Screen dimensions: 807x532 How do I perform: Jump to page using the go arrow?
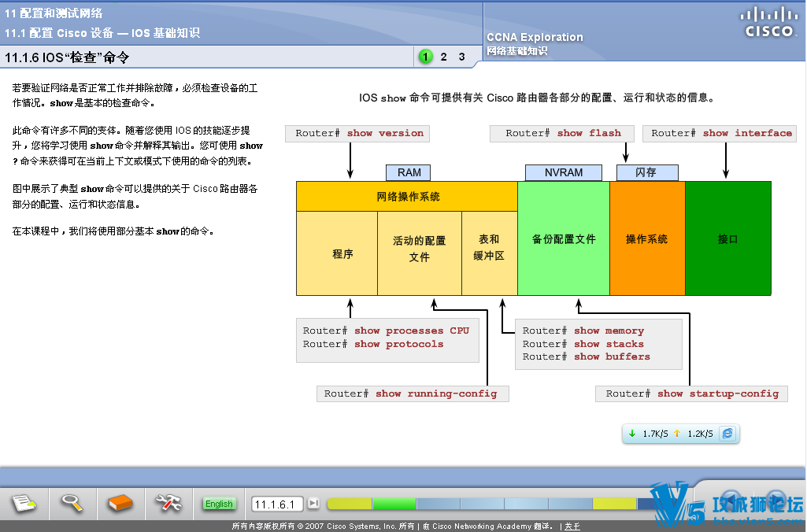313,503
